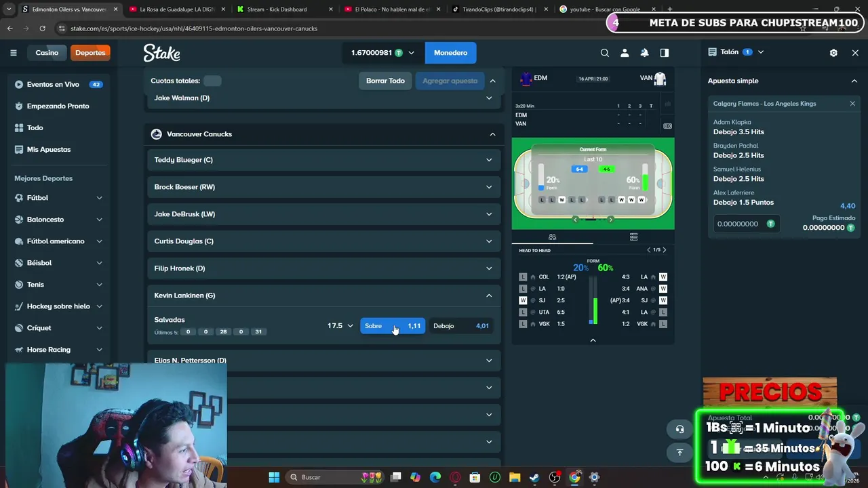The height and width of the screenshot is (488, 868).
Task: Click the browser address bar
Action: click(x=325, y=28)
